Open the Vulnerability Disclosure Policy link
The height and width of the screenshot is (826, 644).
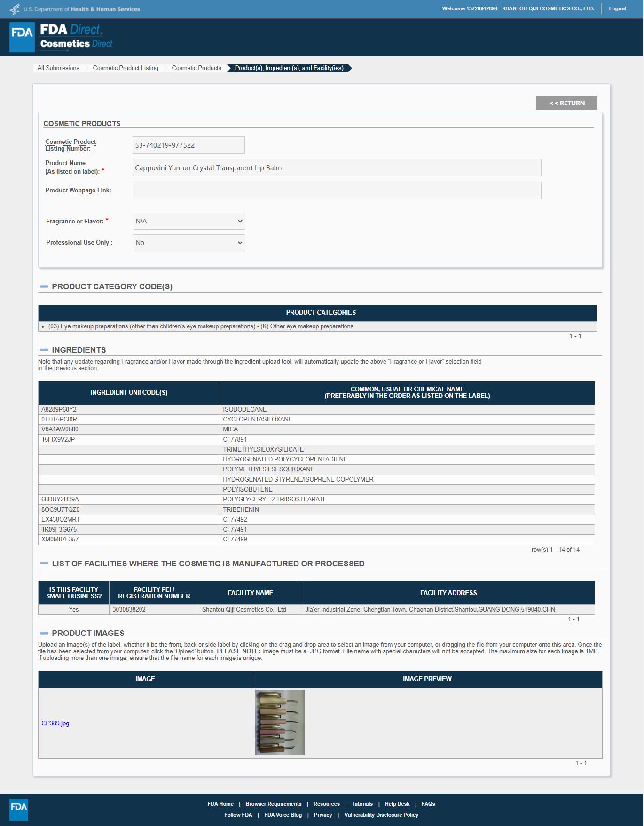pyautogui.click(x=381, y=815)
